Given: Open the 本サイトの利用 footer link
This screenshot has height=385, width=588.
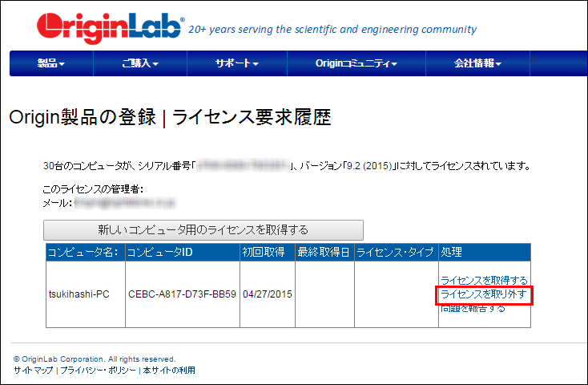Looking at the screenshot, I should (x=169, y=371).
